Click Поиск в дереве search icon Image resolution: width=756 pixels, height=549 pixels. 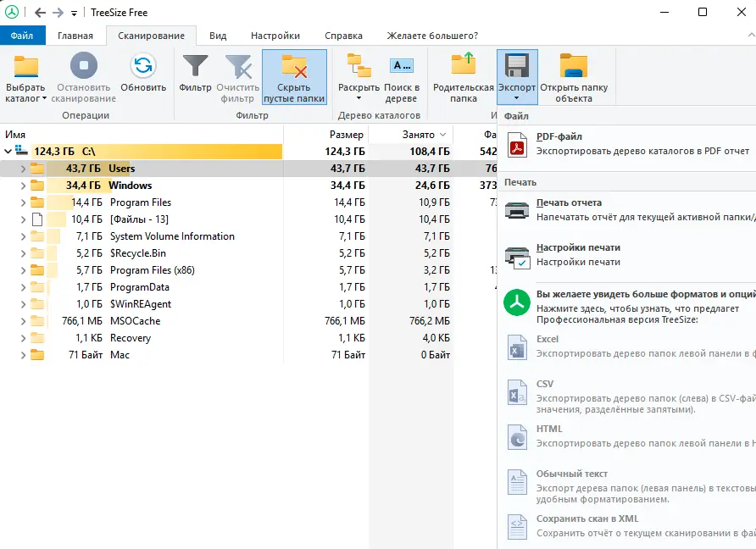click(x=402, y=65)
